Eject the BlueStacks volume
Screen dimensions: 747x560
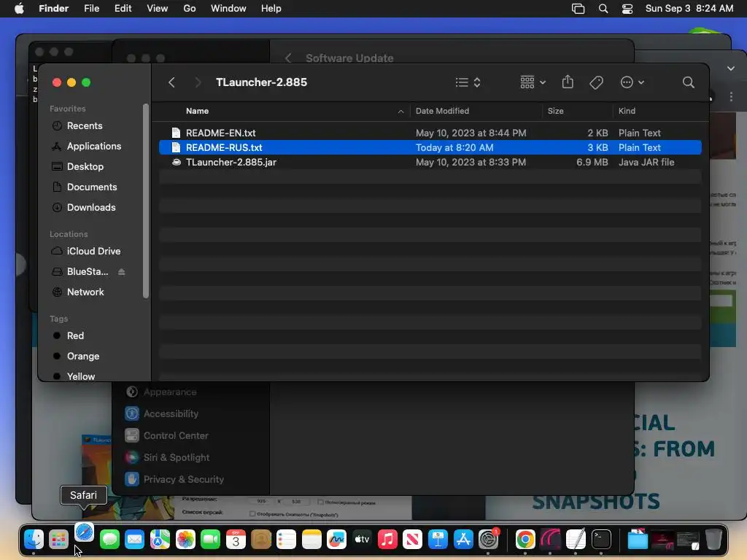coord(122,272)
